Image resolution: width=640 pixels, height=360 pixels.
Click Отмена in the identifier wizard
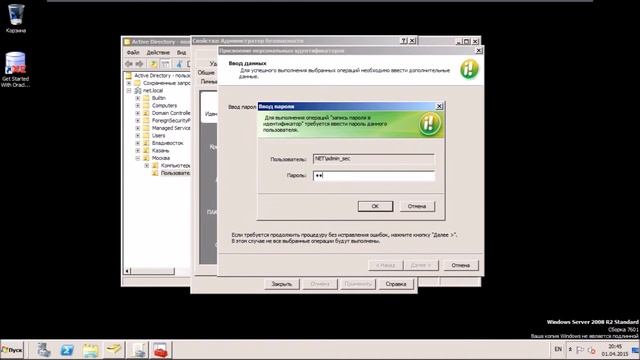460,265
